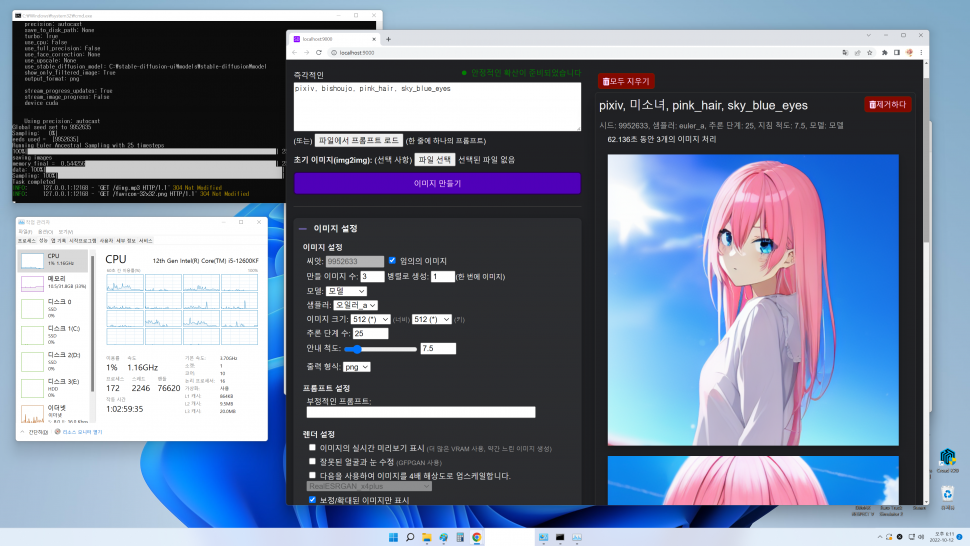Click the browser address bar localhost:9000
The image size is (970, 546).
582,53
